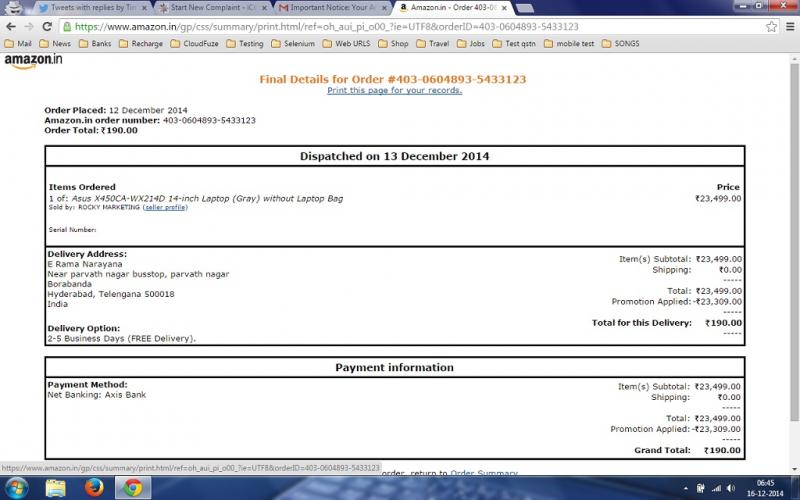Open the Test qstn bookmarks folder
Screen dimensions: 800x500
pos(514,43)
